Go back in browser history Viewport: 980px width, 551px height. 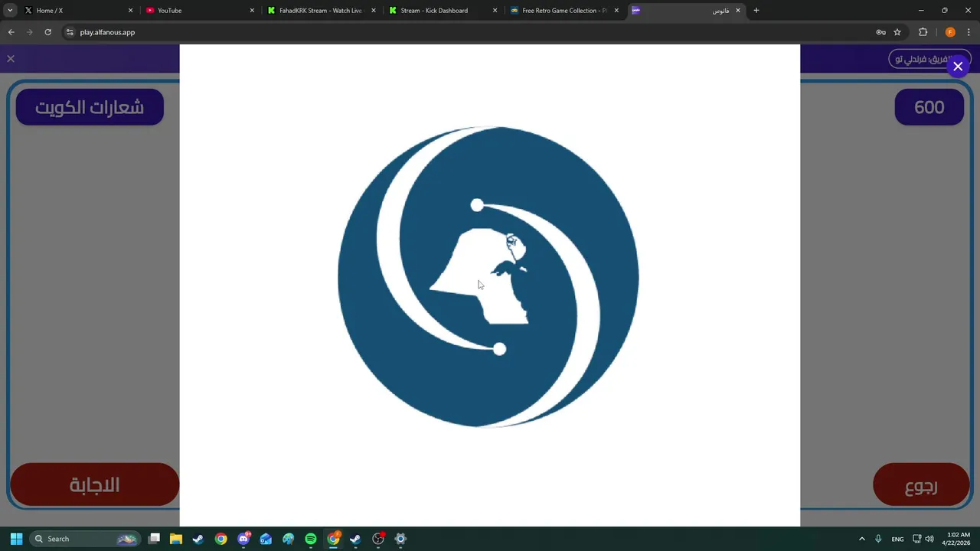point(11,32)
